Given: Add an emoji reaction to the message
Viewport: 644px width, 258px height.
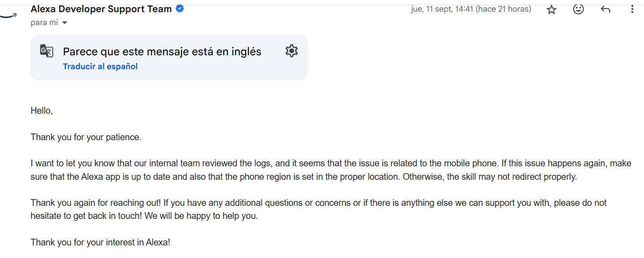Looking at the screenshot, I should [578, 9].
